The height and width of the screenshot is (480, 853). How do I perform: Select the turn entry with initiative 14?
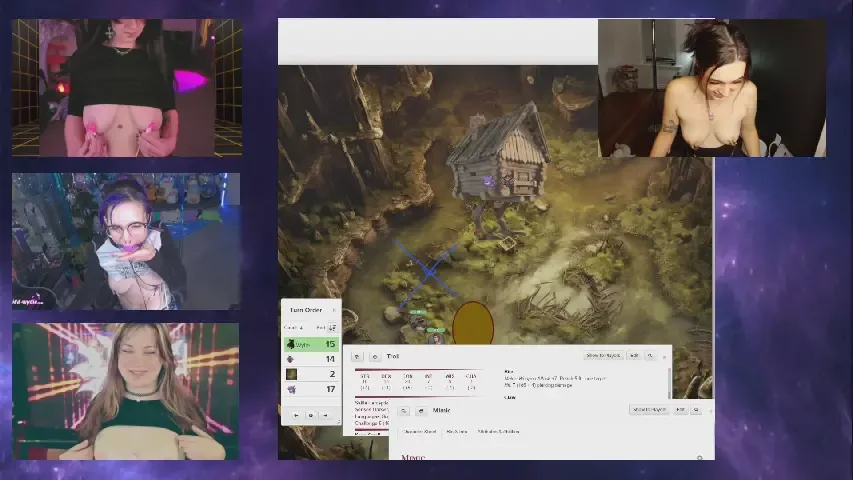(x=310, y=359)
